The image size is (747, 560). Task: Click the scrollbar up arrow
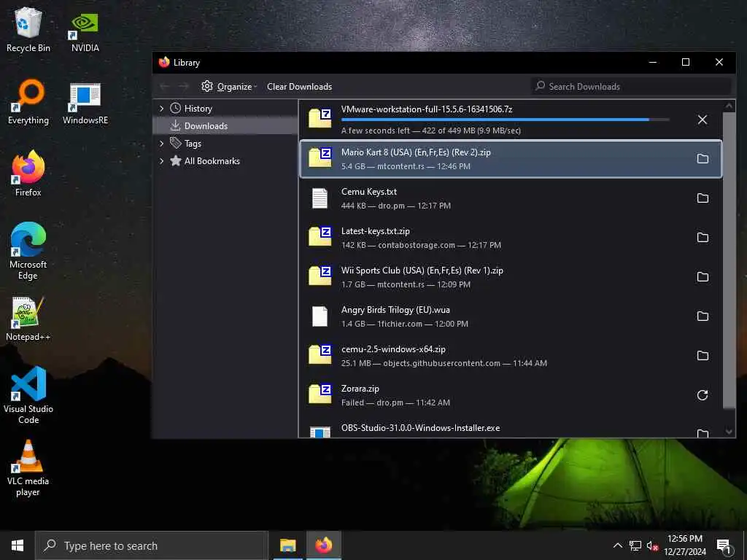point(729,106)
